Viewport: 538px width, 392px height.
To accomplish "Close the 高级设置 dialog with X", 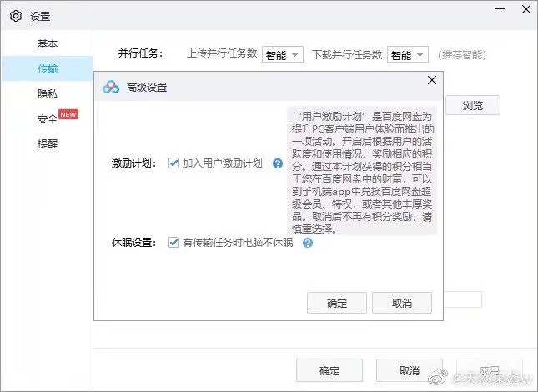I will click(432, 80).
